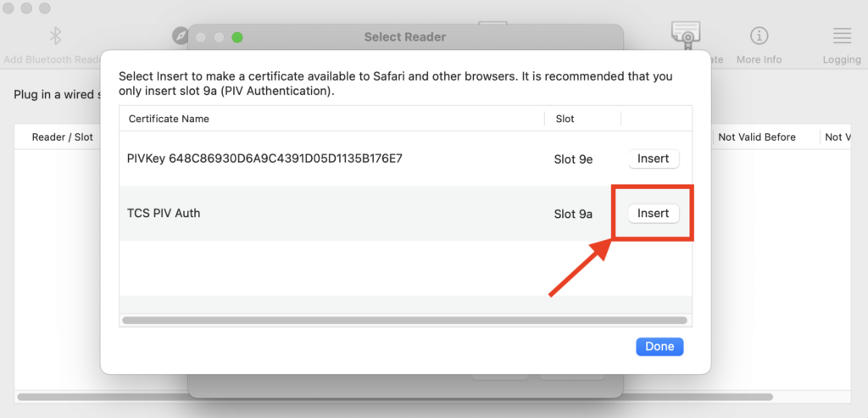The width and height of the screenshot is (868, 418).
Task: Click the certificate ribbon toolbar icon
Action: (686, 36)
